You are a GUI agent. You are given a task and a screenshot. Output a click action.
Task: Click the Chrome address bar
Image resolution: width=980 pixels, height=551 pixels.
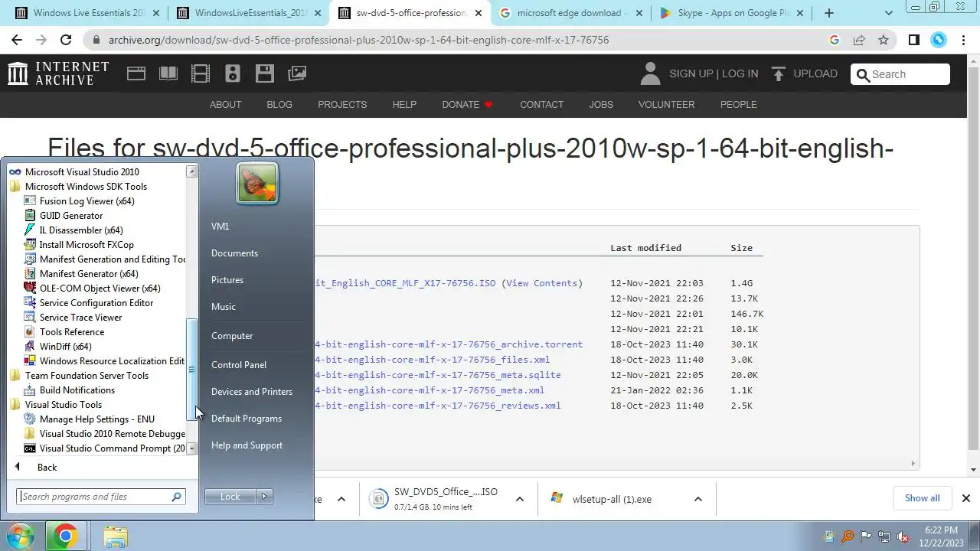click(x=459, y=41)
